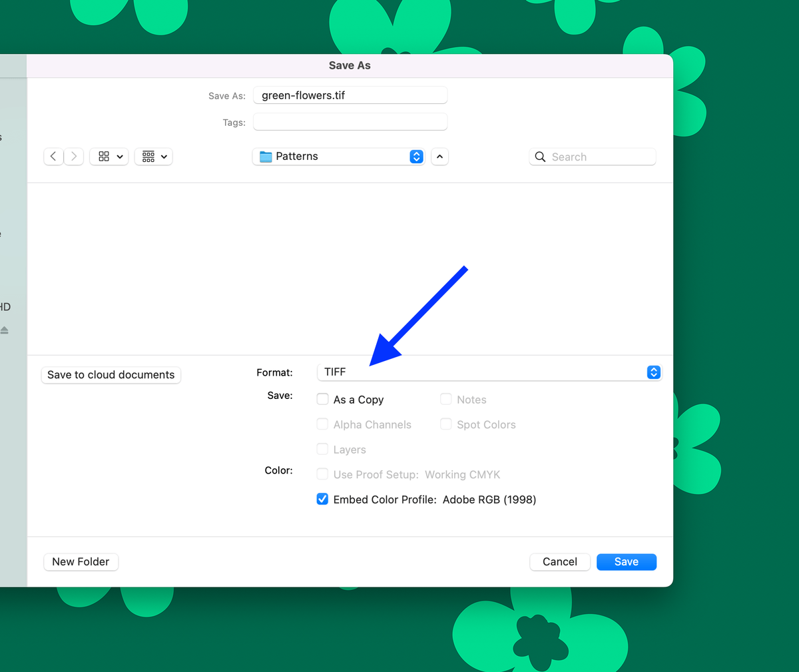
Task: Open the icon view options button
Action: pos(109,157)
